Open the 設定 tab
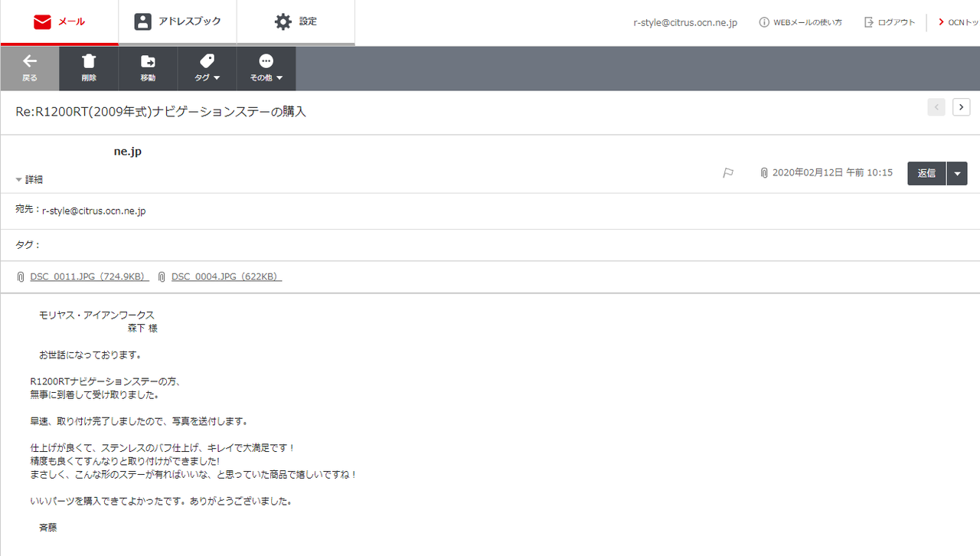Screen dimensions: 980x556 coord(296,22)
